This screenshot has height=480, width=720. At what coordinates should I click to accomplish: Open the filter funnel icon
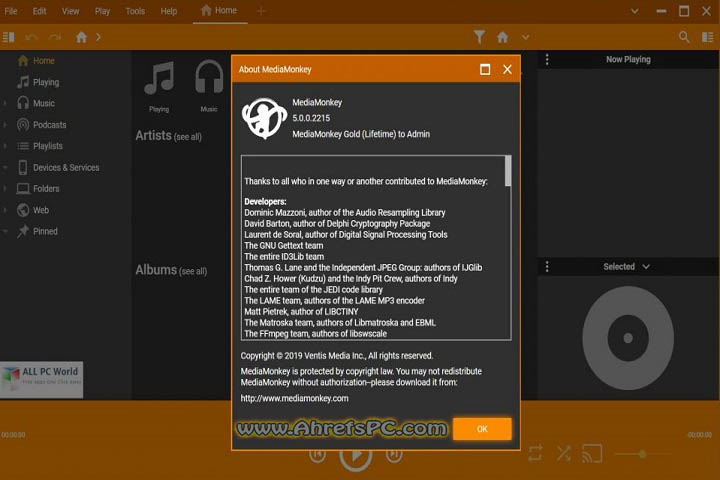coord(479,37)
